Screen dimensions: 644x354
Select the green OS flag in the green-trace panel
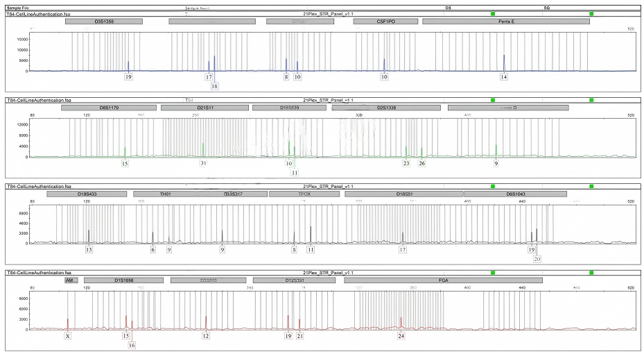tap(493, 100)
